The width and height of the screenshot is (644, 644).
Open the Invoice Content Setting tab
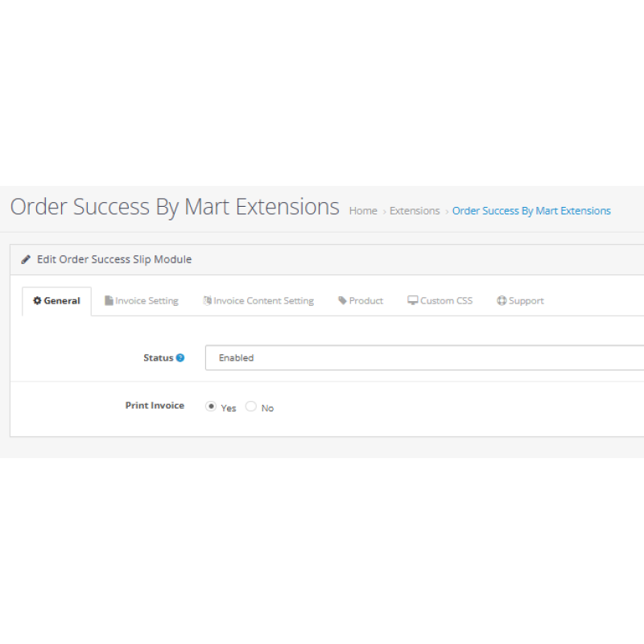coord(263,301)
